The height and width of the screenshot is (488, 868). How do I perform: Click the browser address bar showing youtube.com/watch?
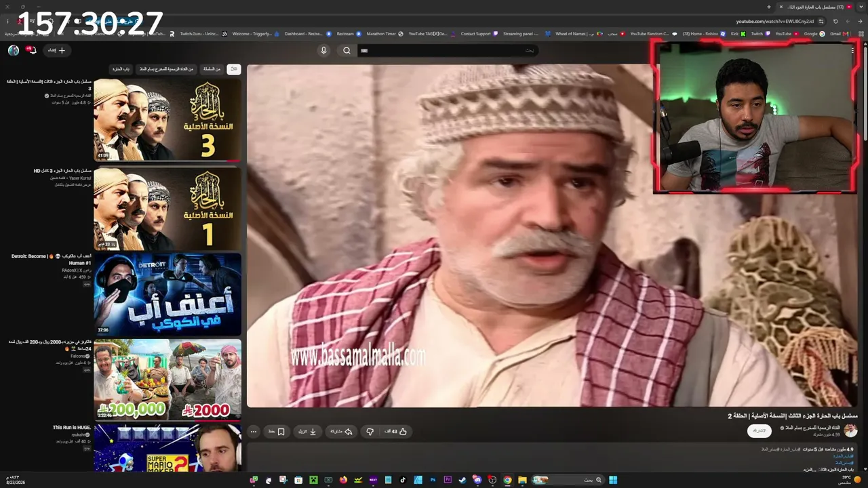tap(775, 21)
